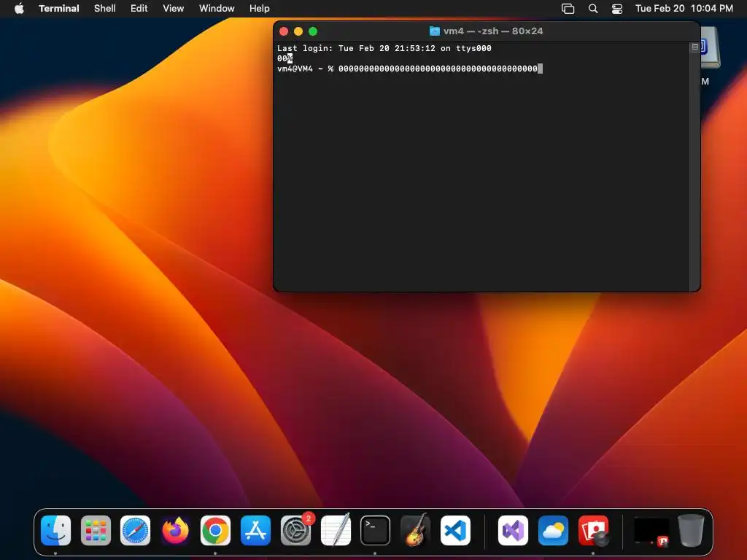747x560 pixels.
Task: Select the desktop drive icon behind Terminal
Action: pos(710,47)
